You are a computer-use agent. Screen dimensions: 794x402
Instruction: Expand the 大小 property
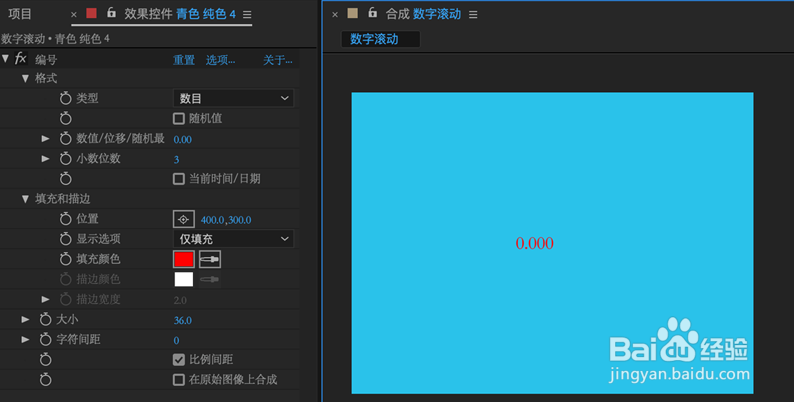coord(25,319)
